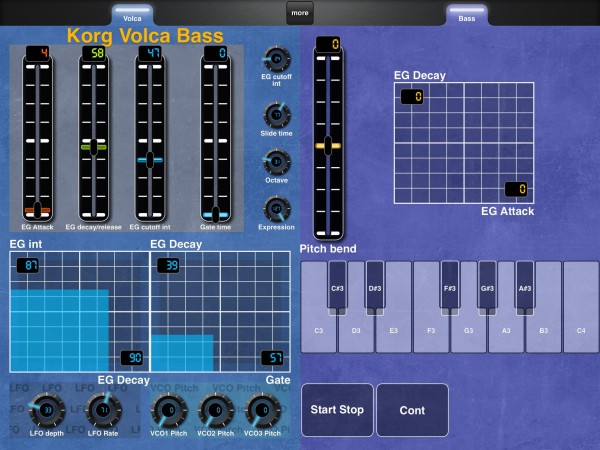Play the D#3 black key
600x450 pixels.
click(x=375, y=286)
